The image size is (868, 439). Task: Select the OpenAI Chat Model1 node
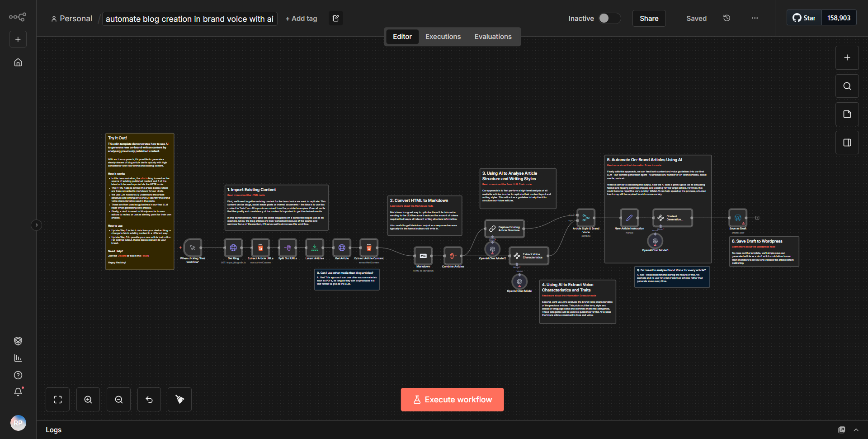click(x=655, y=241)
